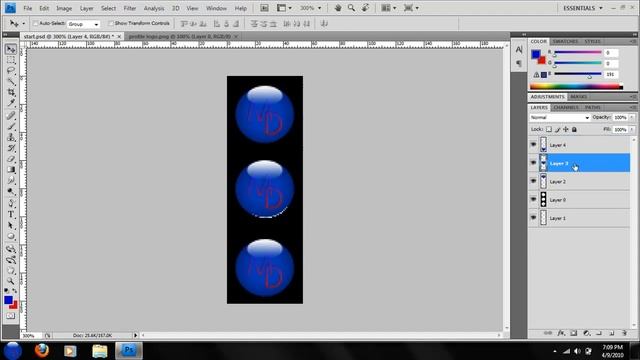Click Hand tool in application bar
640x360 pixels.
[x=338, y=8]
